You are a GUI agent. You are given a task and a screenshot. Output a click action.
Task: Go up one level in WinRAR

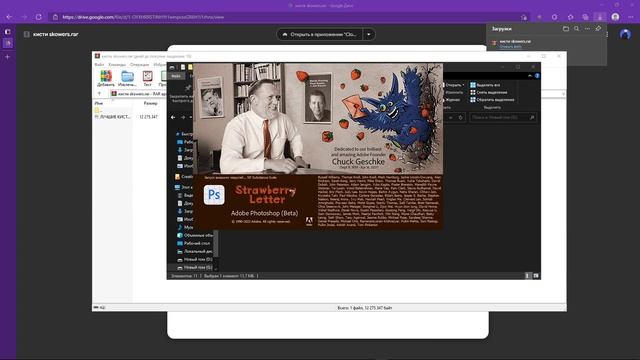(x=99, y=93)
